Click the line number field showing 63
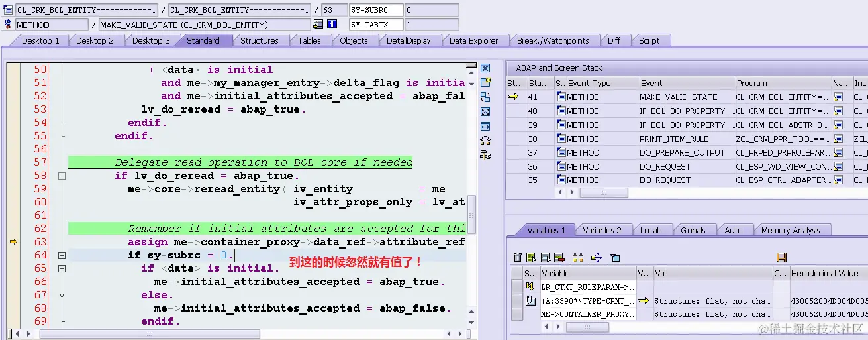Image resolution: width=868 pixels, height=340 pixels. click(334, 10)
